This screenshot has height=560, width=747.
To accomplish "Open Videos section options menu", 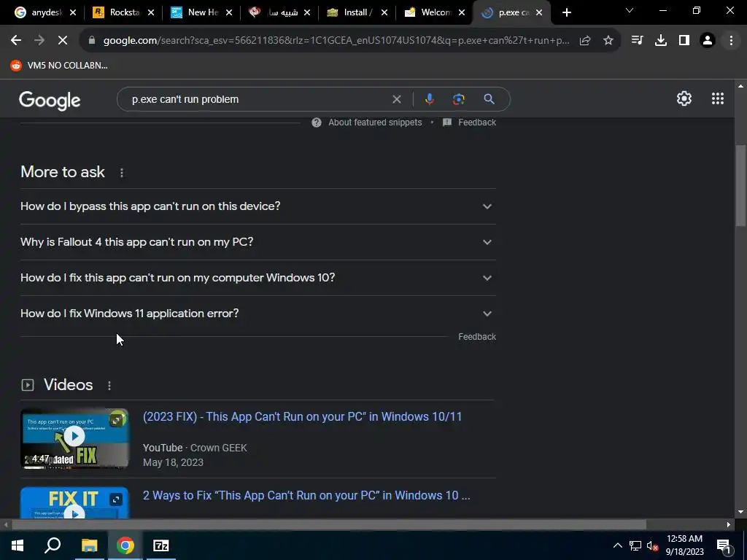I will pos(109,385).
